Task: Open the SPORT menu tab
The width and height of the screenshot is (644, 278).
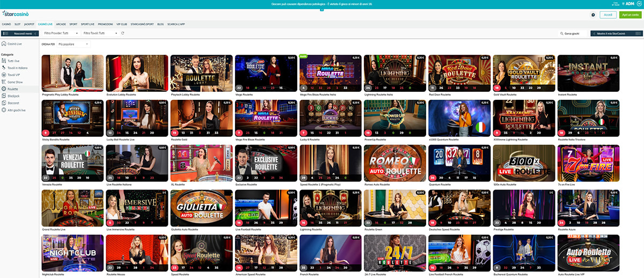Action: coord(74,24)
